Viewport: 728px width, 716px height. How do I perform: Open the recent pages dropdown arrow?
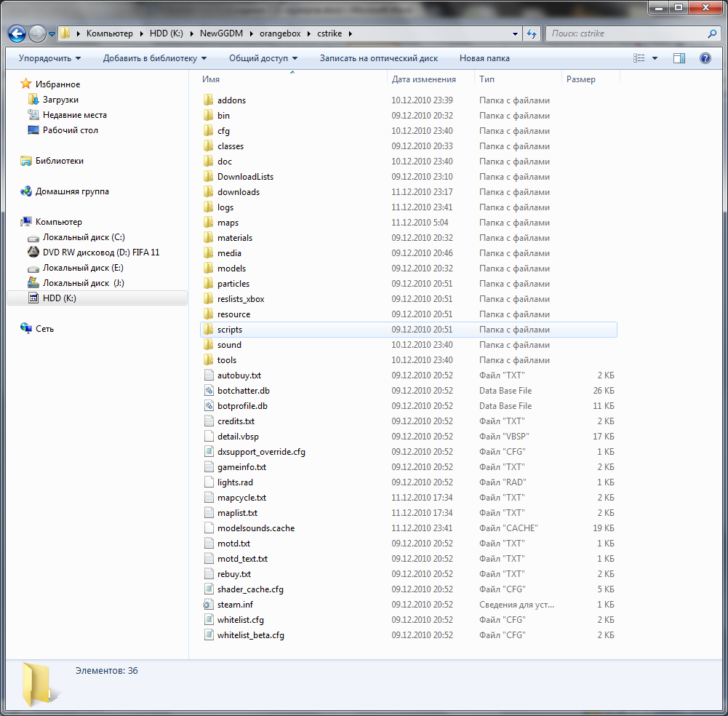(52, 34)
